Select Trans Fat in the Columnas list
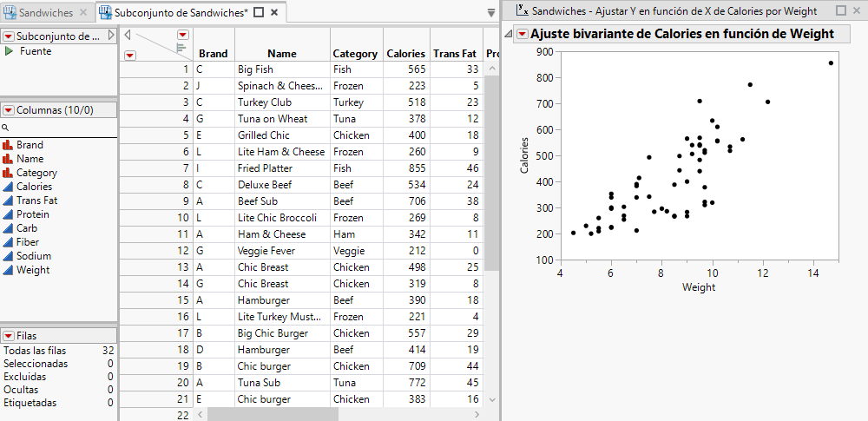The height and width of the screenshot is (421, 868). tap(36, 200)
